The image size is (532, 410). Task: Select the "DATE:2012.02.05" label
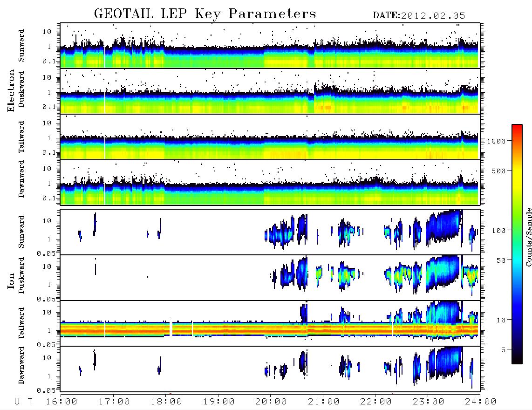pos(419,16)
